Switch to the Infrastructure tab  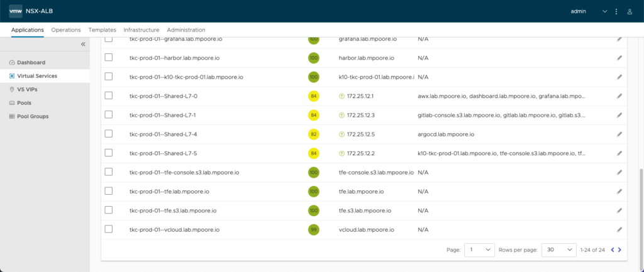(142, 30)
